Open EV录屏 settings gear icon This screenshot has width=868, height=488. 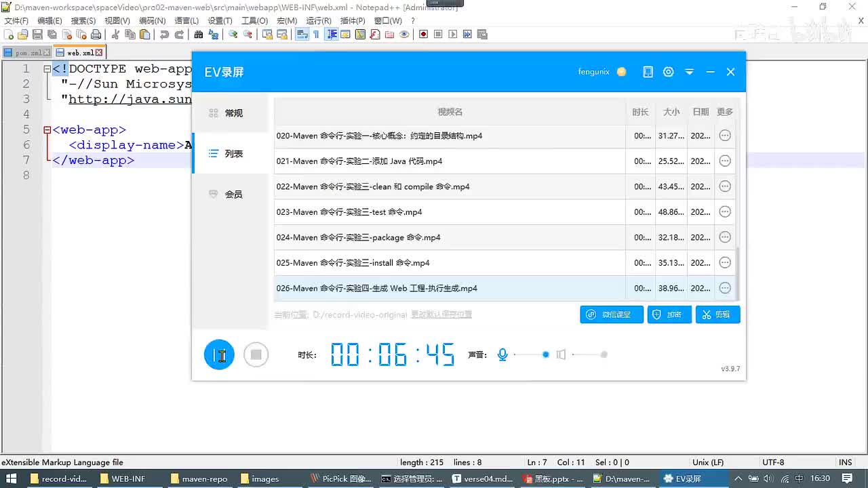[x=669, y=72]
